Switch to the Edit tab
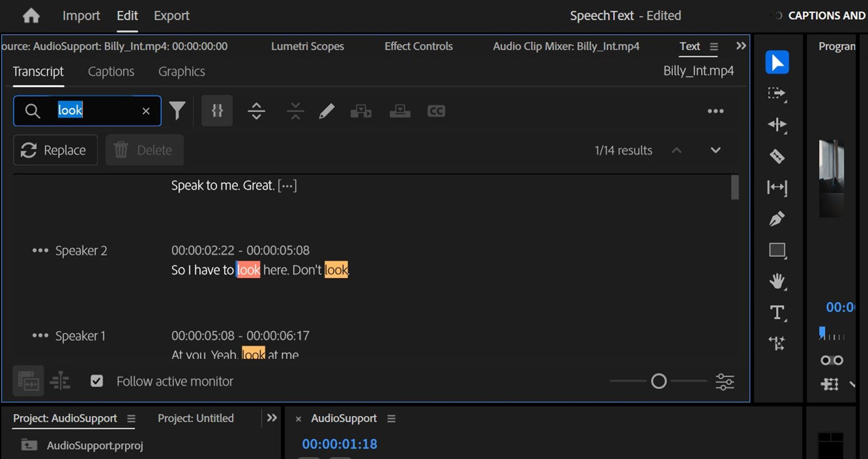Screen dimensions: 868x459 click(x=127, y=16)
